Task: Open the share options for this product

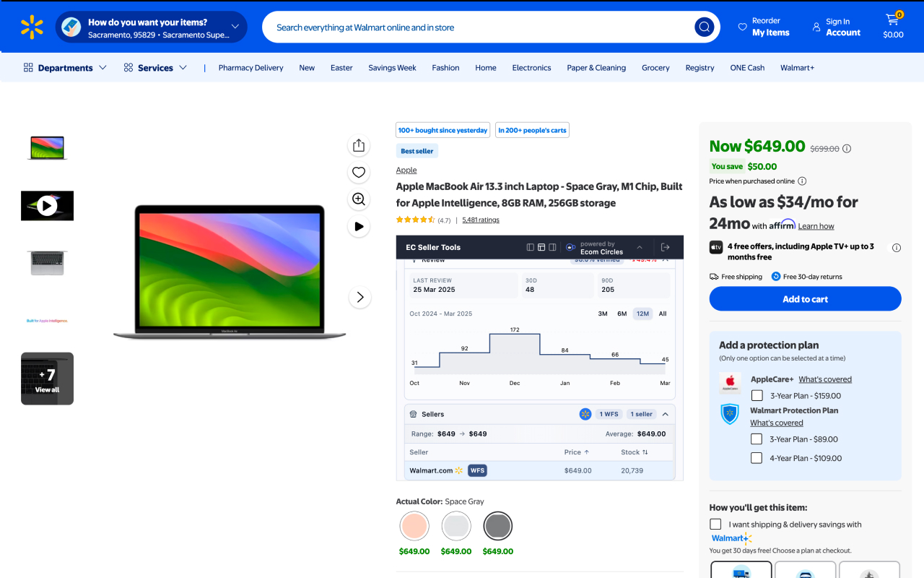Action: pyautogui.click(x=359, y=144)
